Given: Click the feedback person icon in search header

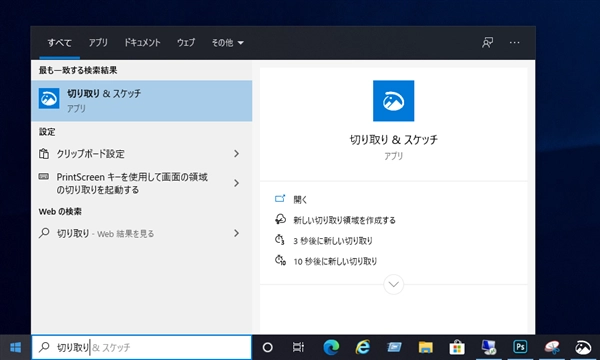Looking at the screenshot, I should [x=487, y=42].
